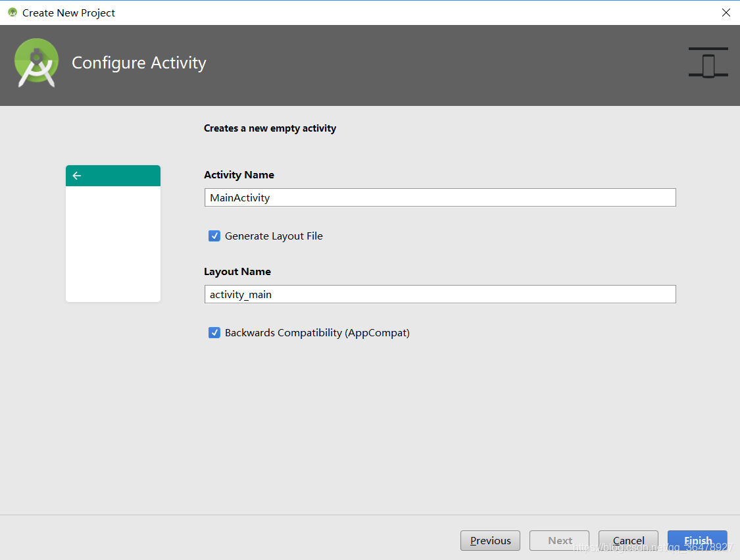This screenshot has width=740, height=560.
Task: Click the Activity Name label
Action: point(239,174)
